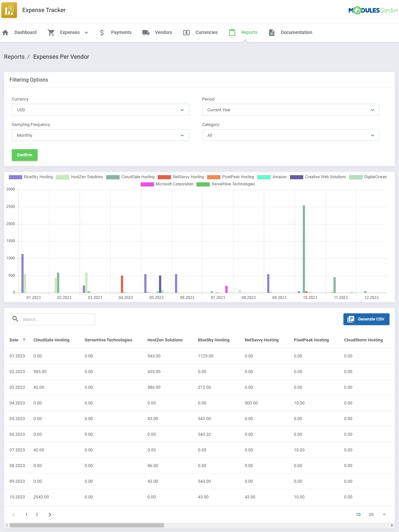Open the Vendors menu item
This screenshot has height=532, width=399.
(x=163, y=32)
